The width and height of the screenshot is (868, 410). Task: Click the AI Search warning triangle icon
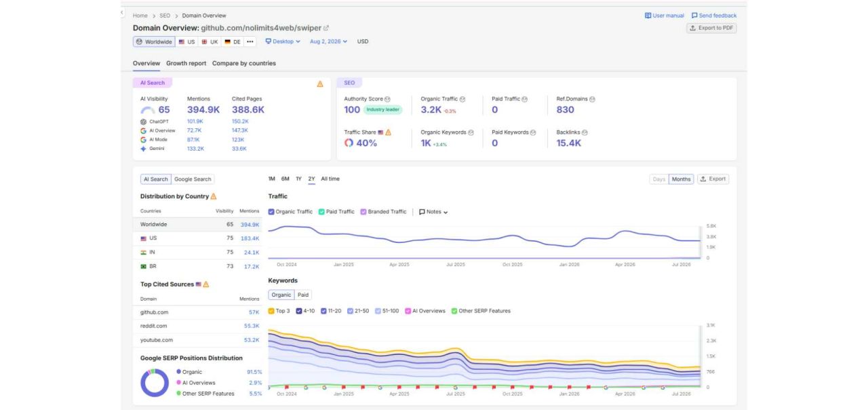[320, 83]
